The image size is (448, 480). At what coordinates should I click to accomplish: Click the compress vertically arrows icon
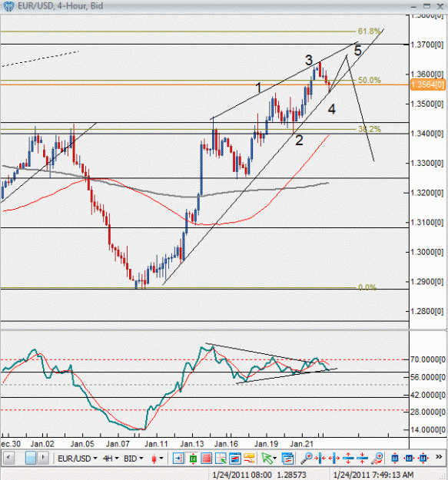(x=362, y=458)
